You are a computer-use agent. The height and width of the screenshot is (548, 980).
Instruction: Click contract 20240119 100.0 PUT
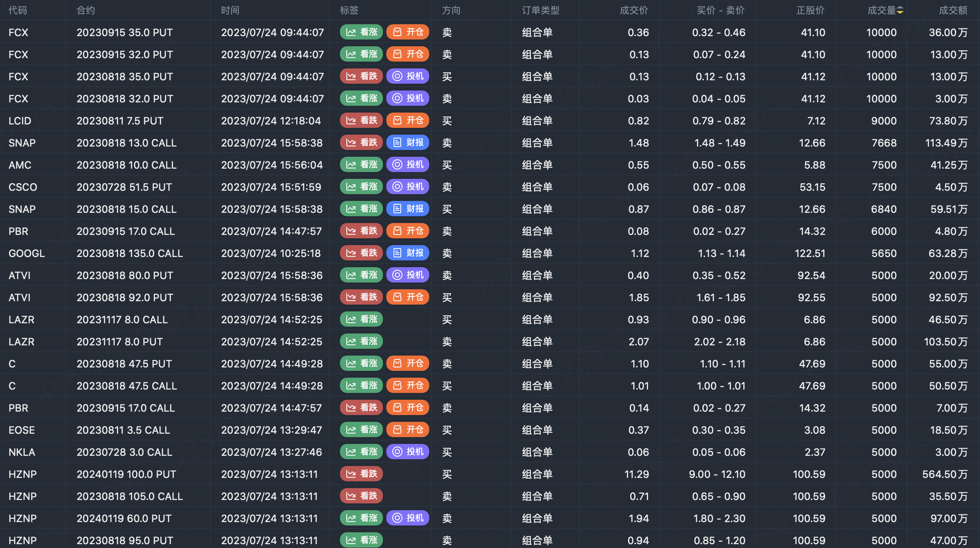click(126, 475)
